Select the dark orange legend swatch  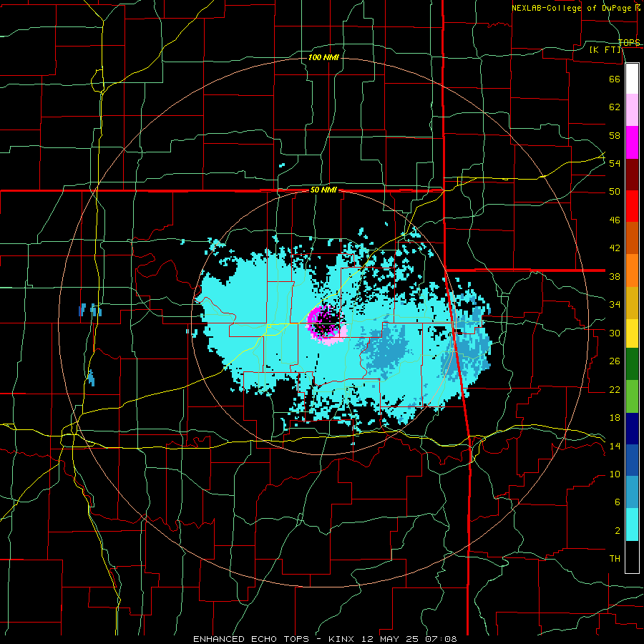coord(632,238)
